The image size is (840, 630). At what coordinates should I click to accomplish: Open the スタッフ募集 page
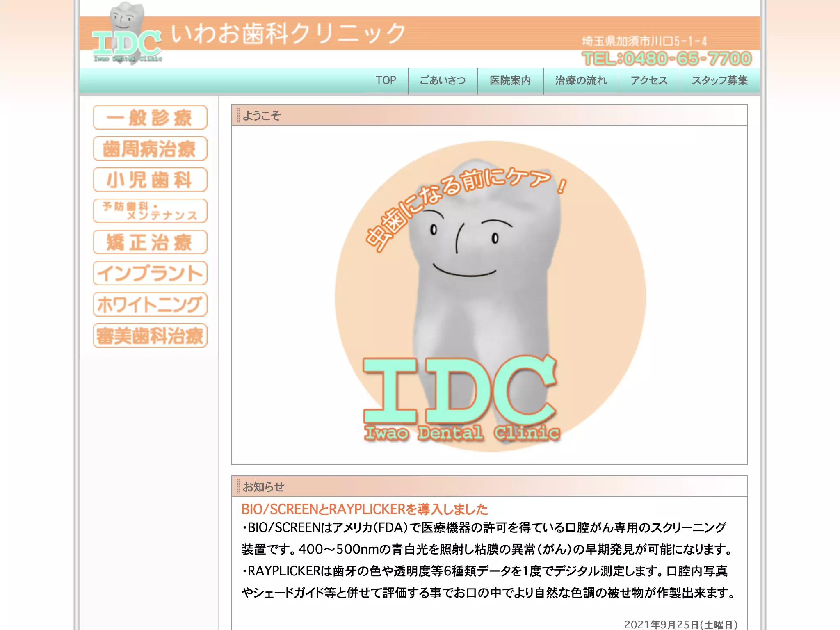[x=720, y=80]
